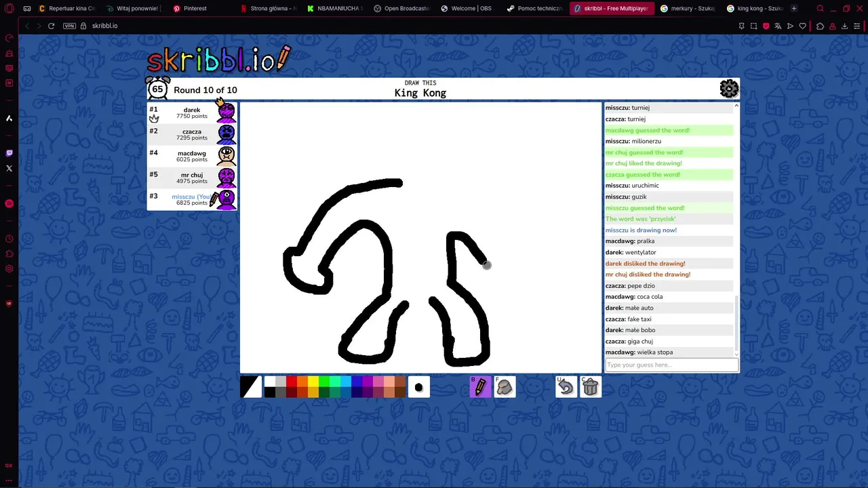Pick the white color swatch
Image resolution: width=868 pixels, height=488 pixels.
(x=270, y=382)
